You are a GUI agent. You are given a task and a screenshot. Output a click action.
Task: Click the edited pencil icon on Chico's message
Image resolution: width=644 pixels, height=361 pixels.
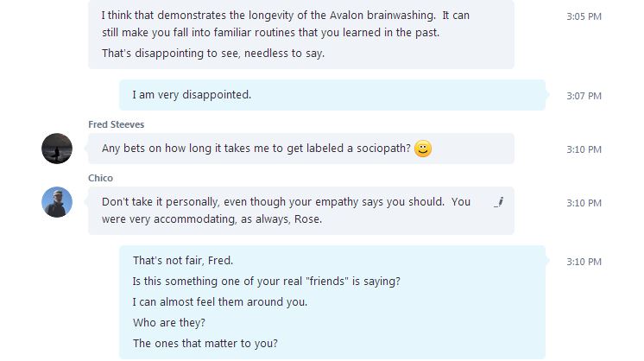coord(499,202)
